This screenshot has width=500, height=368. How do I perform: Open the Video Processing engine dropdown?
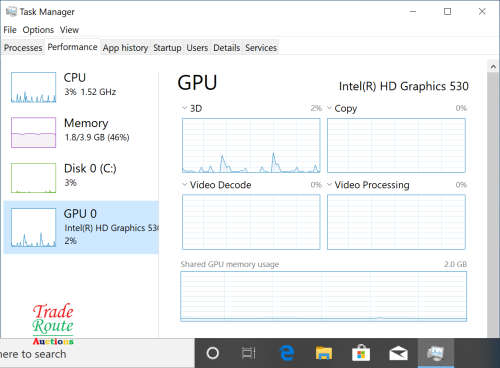tap(329, 184)
